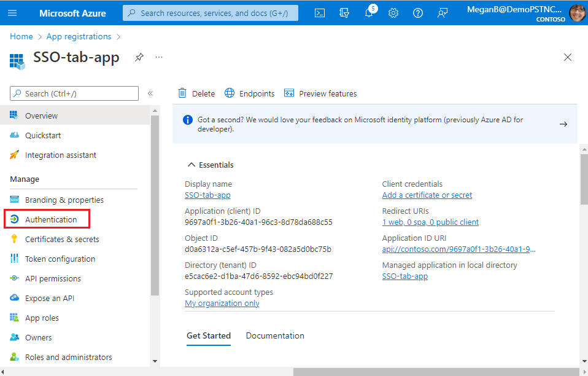Click the API permissions icon

pyautogui.click(x=14, y=278)
